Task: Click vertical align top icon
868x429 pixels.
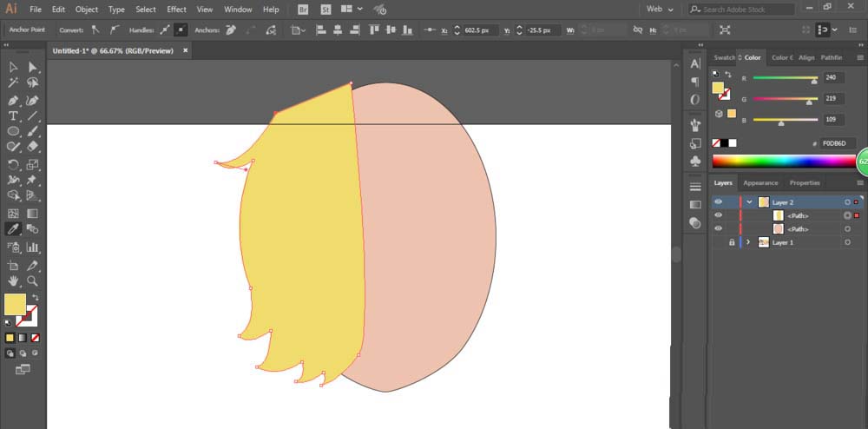Action: 374,30
